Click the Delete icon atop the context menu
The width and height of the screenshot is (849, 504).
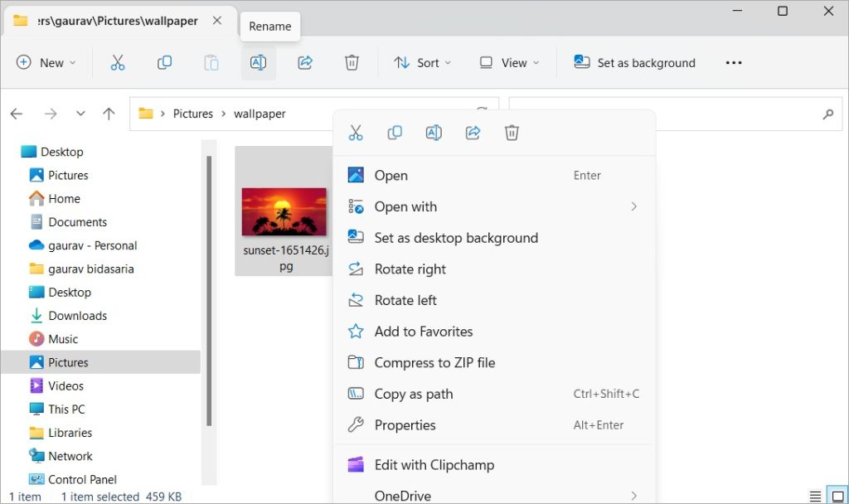click(512, 133)
